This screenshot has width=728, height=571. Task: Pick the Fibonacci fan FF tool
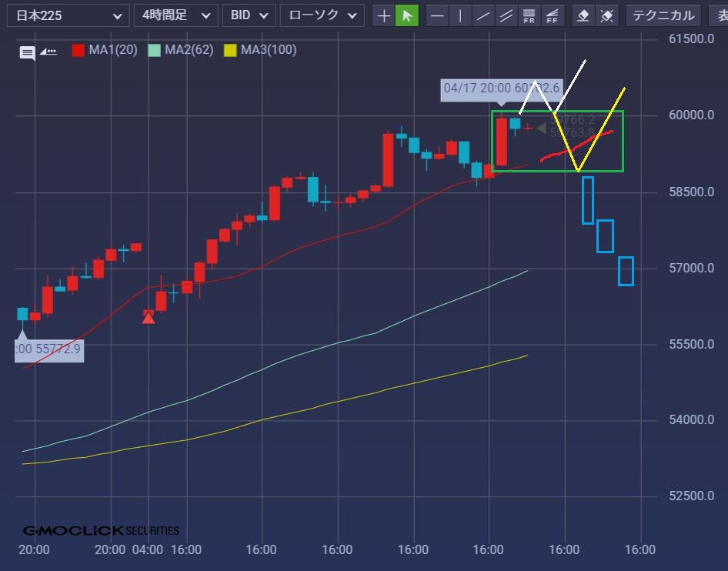(x=552, y=15)
